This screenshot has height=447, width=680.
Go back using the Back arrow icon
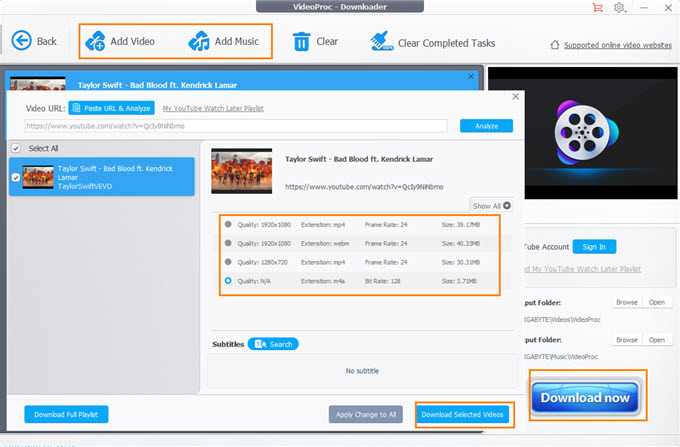click(21, 41)
